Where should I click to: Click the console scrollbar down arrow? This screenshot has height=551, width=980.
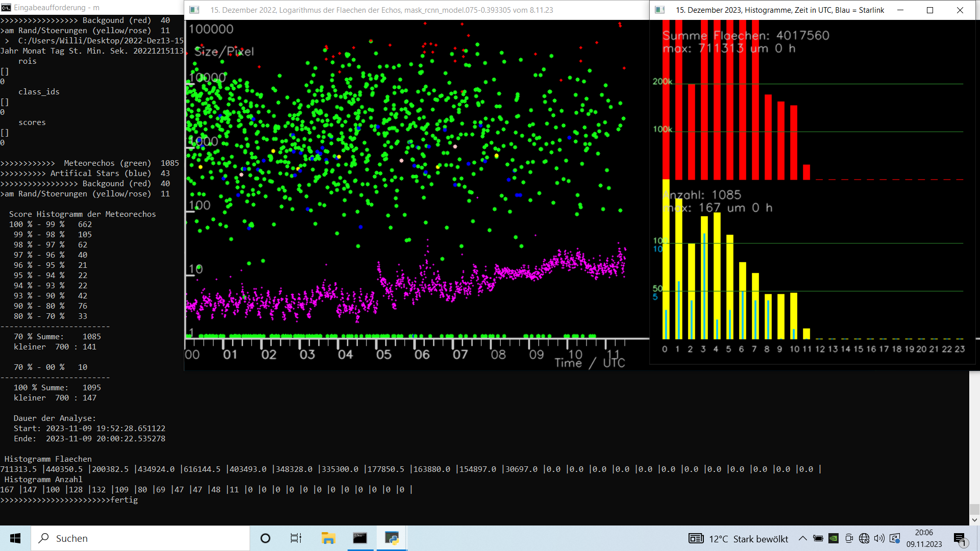point(974,520)
